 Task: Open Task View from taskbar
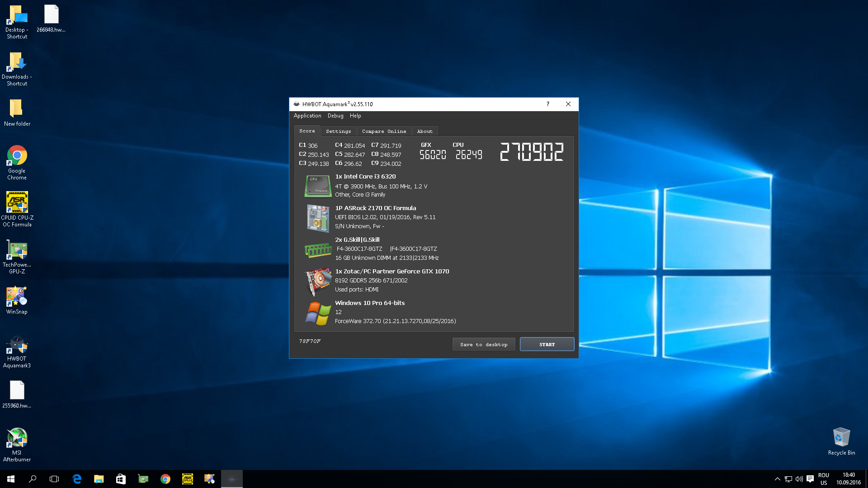(x=54, y=479)
